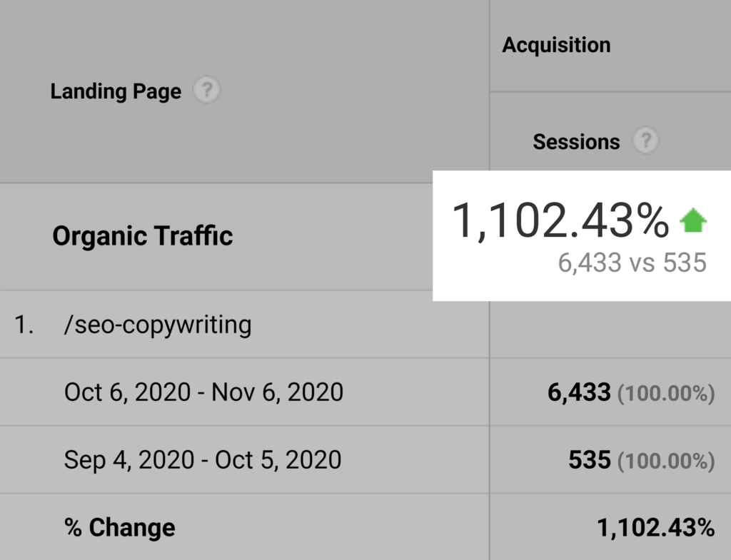Click the bold 6,433 sessions value
Image resolution: width=731 pixels, height=560 pixels.
(x=579, y=392)
